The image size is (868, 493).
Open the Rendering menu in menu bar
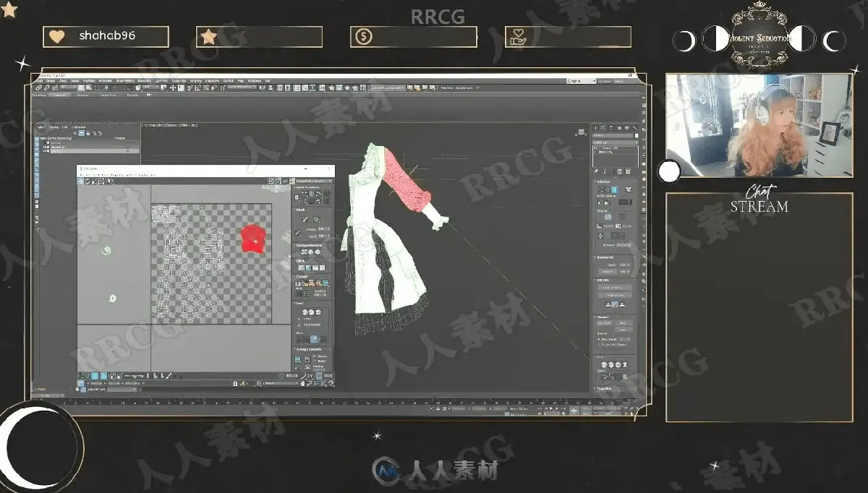tap(144, 80)
